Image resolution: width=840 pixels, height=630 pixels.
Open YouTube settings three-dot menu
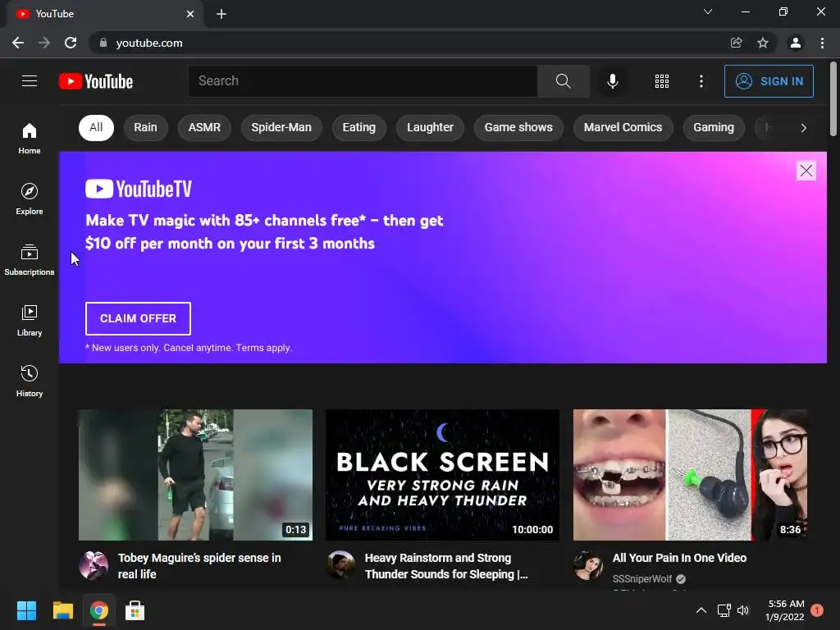tap(701, 81)
